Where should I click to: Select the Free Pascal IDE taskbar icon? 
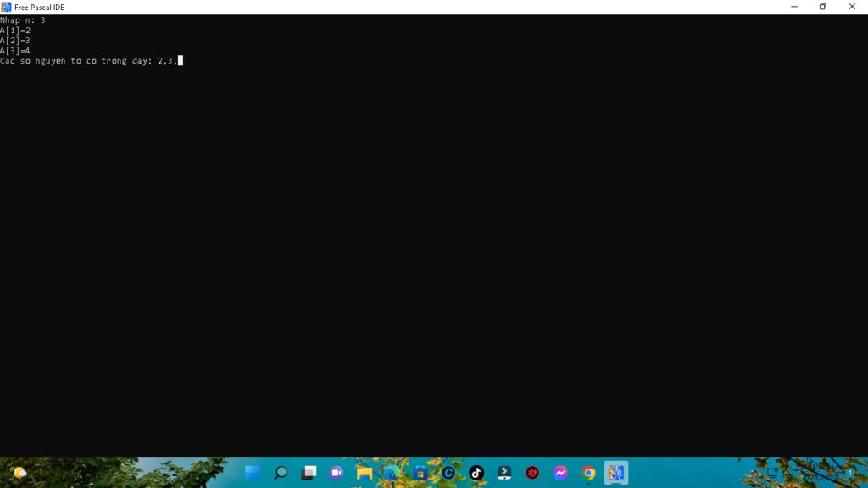click(x=616, y=473)
